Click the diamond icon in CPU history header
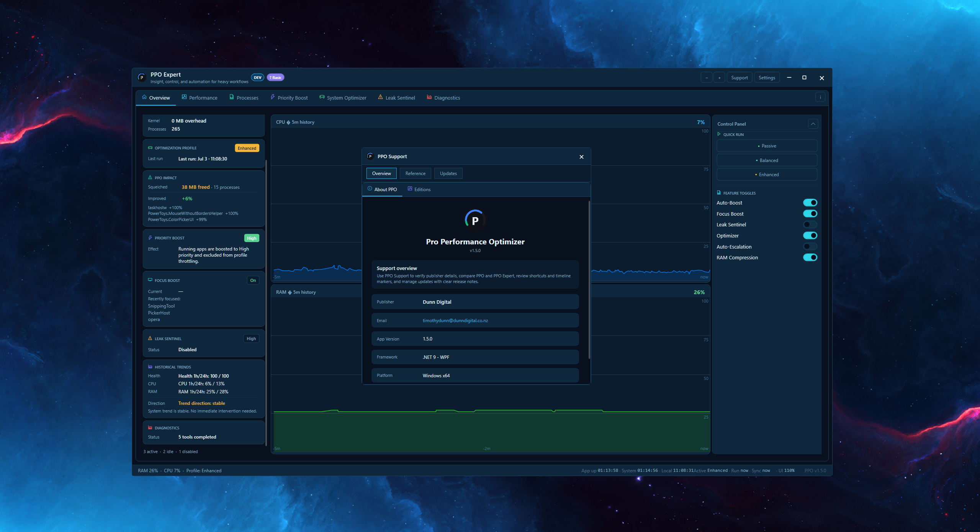980x532 pixels. [288, 123]
